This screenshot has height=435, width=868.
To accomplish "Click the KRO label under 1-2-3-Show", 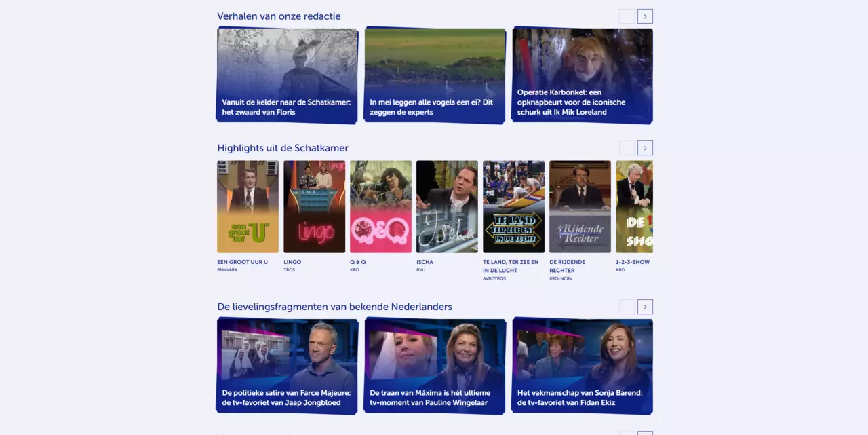I will pyautogui.click(x=620, y=270).
